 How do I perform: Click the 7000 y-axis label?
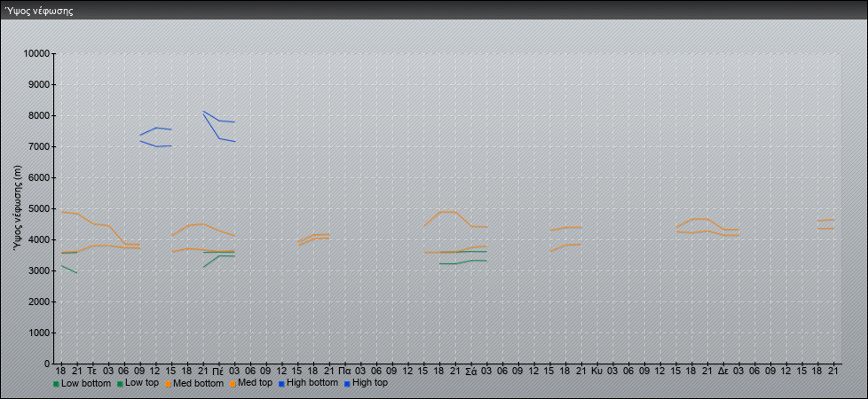(39, 146)
